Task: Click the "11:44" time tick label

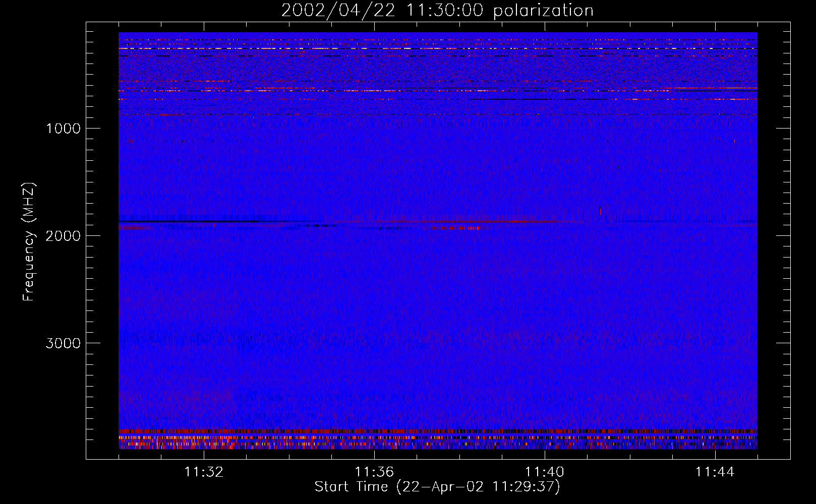Action: click(715, 472)
